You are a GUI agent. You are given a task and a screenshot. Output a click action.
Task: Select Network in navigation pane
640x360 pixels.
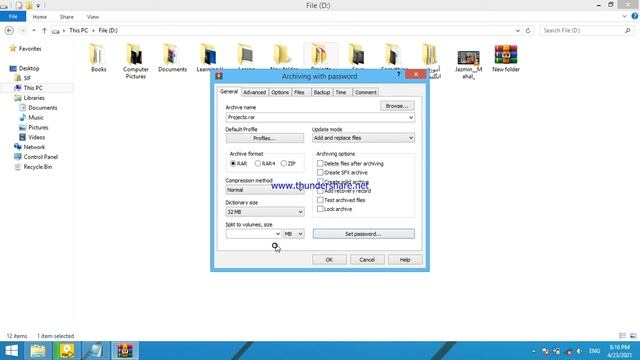[34, 147]
